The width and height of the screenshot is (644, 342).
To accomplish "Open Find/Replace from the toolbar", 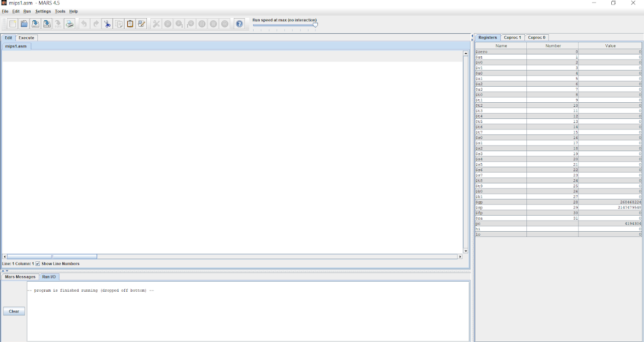I will (141, 24).
